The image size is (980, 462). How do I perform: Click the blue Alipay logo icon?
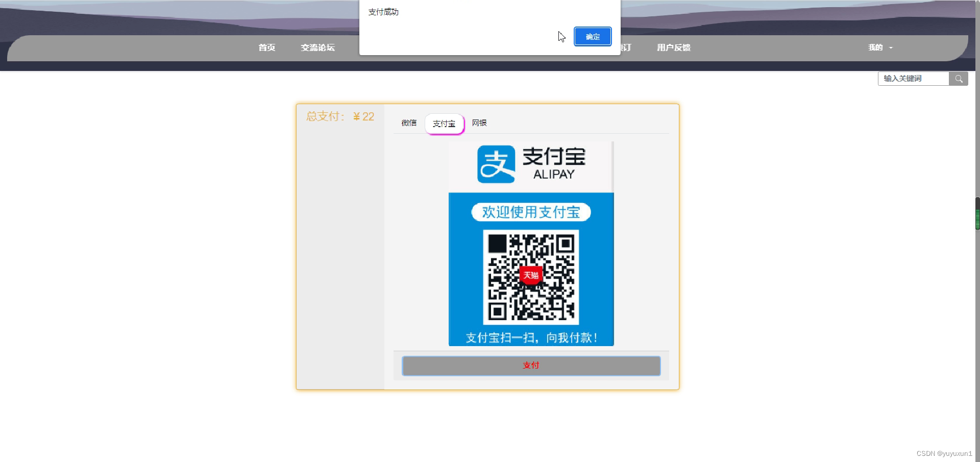click(x=496, y=164)
